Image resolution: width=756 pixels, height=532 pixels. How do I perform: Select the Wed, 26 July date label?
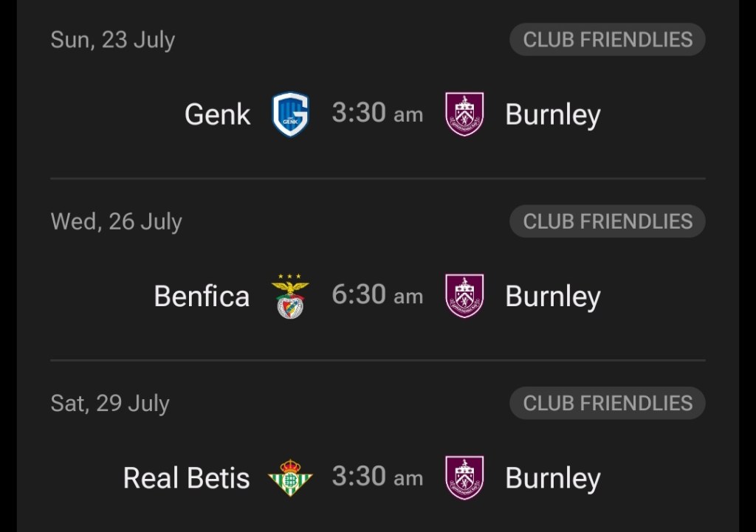coord(116,221)
